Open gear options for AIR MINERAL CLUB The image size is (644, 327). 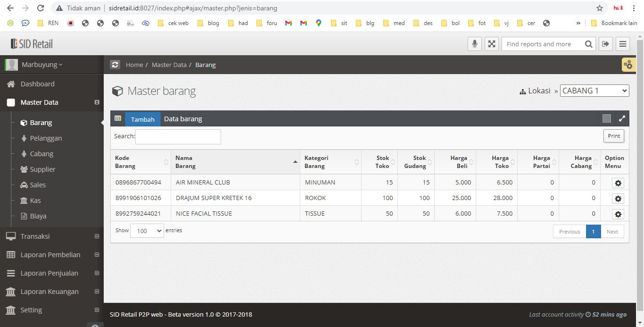[618, 183]
